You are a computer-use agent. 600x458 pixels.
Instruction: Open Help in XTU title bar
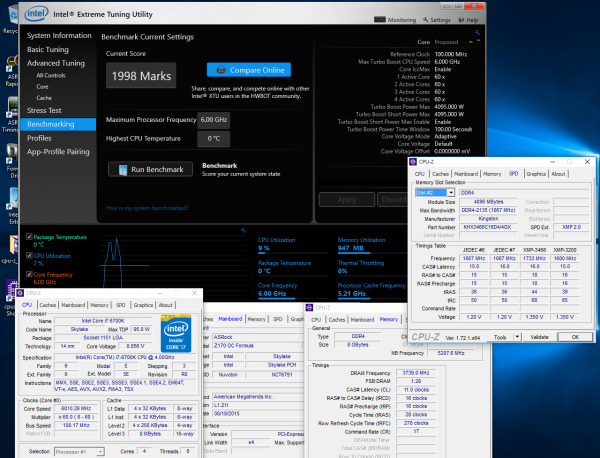468,20
